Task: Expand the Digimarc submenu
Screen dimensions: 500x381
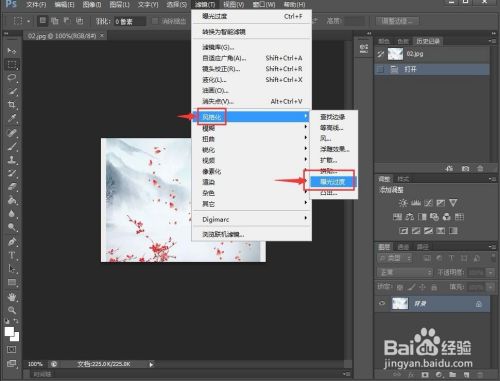Action: click(252, 219)
